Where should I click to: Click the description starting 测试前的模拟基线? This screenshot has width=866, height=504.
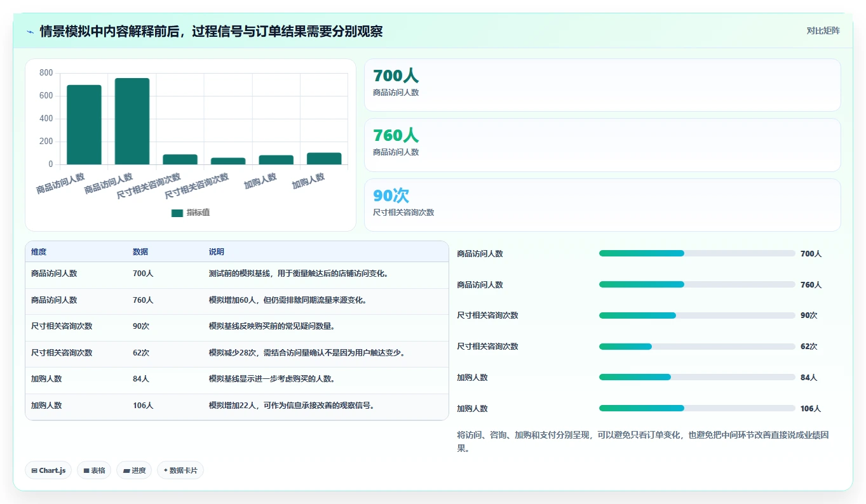tap(299, 274)
